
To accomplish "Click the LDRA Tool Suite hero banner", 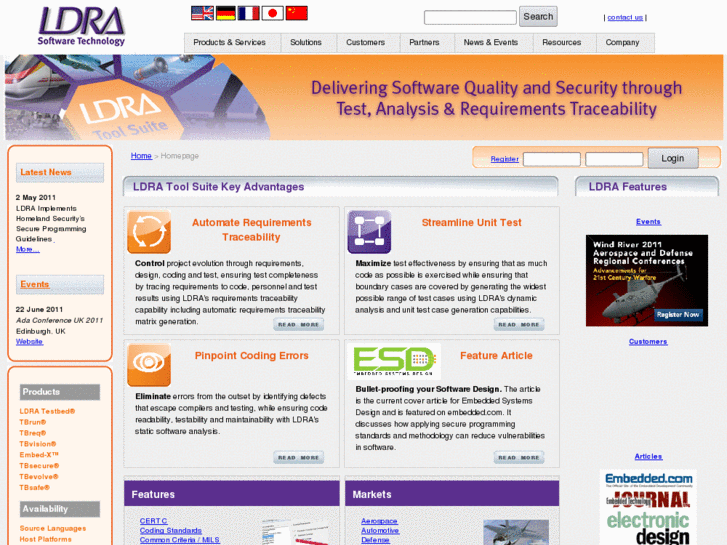I will (x=364, y=97).
